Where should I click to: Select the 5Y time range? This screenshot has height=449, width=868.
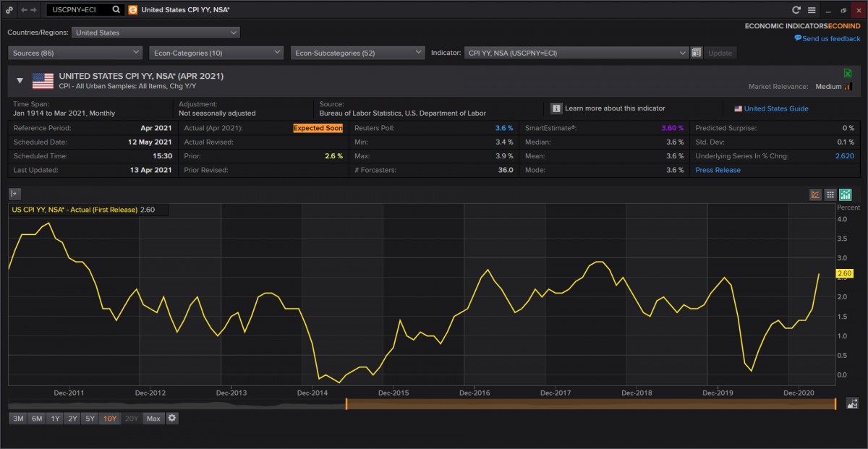(x=90, y=418)
